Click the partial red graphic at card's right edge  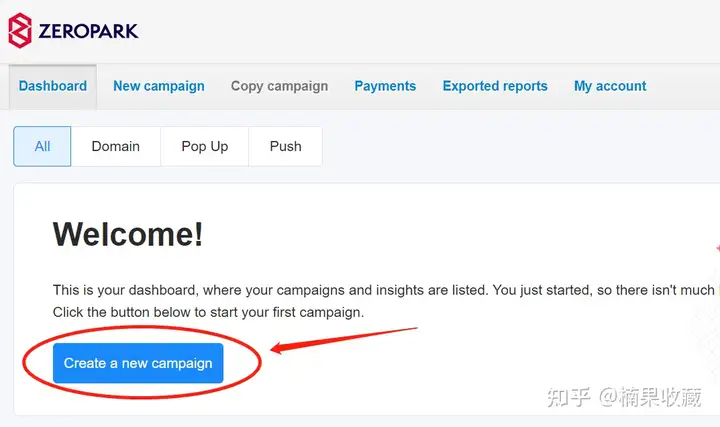click(717, 248)
